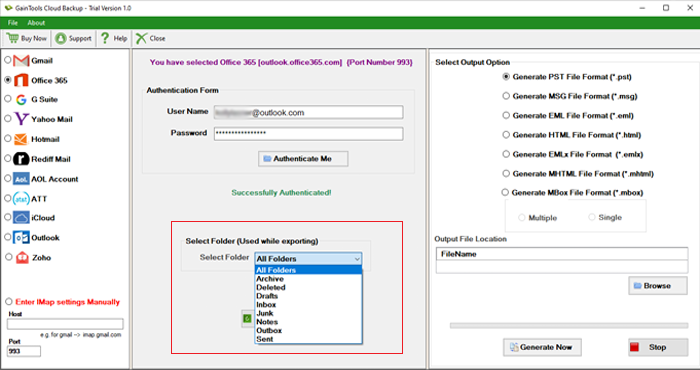
Task: Click the ATT at&t circle logo
Action: coord(21,199)
